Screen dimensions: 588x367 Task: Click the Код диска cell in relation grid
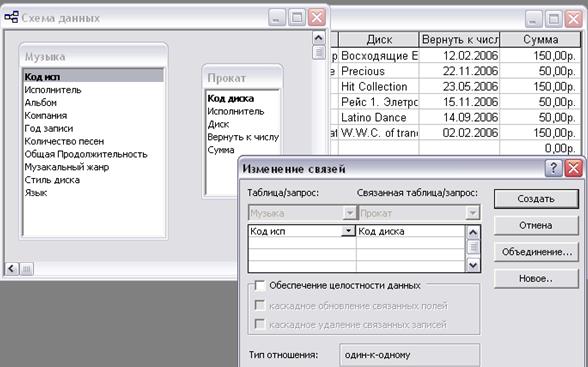click(x=411, y=231)
